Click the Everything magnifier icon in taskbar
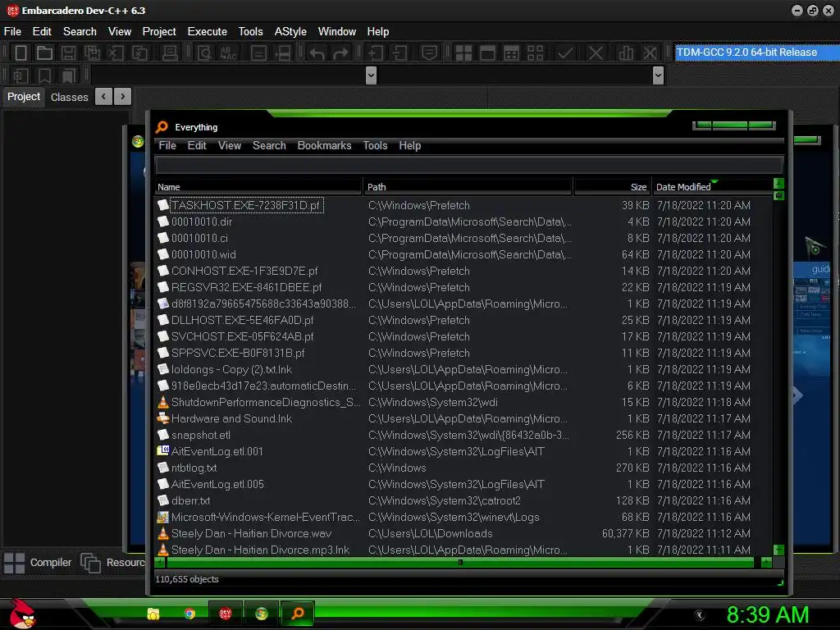Image resolution: width=840 pixels, height=630 pixels. click(297, 613)
